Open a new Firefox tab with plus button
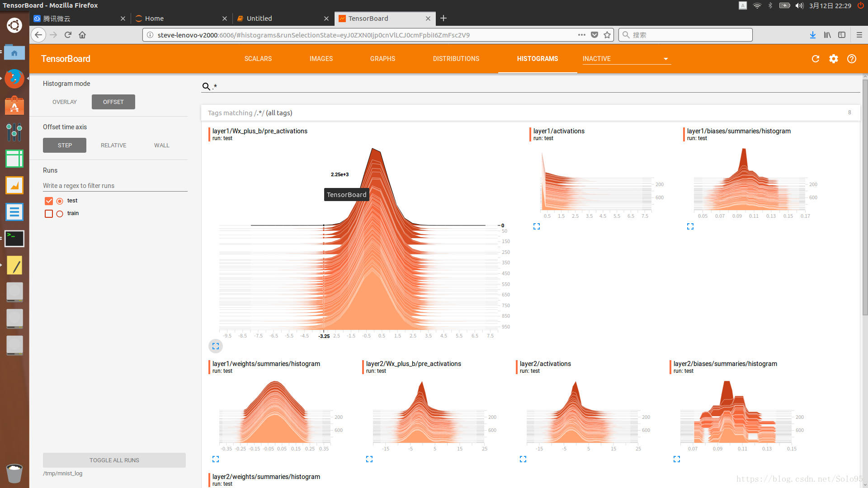The image size is (868, 488). tap(443, 18)
